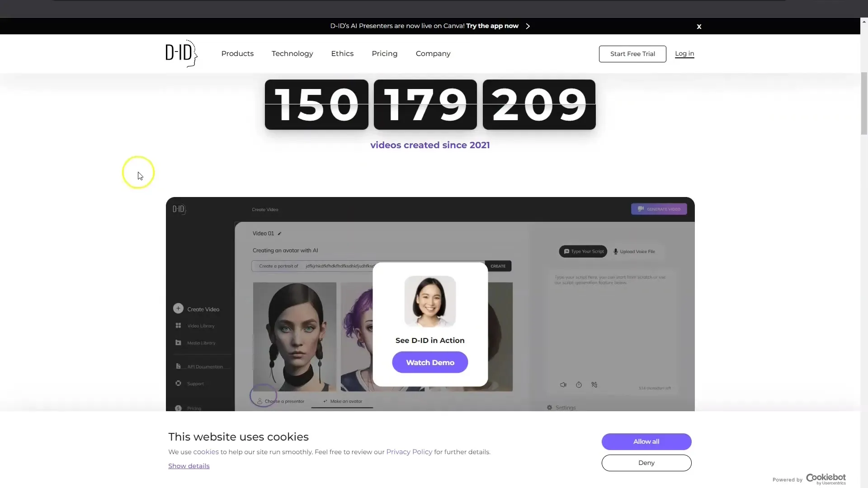This screenshot has height=488, width=868.
Task: Click Pricing menu item
Action: pos(385,54)
